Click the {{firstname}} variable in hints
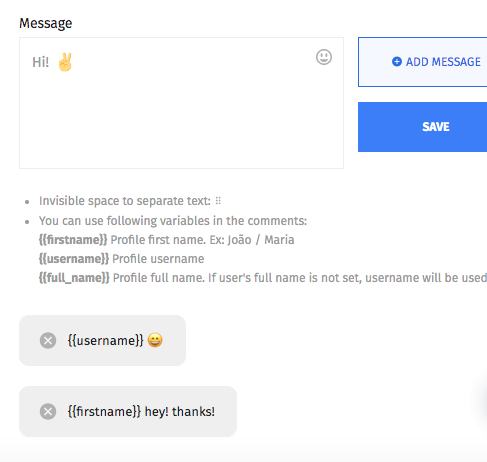This screenshot has height=462, width=487. point(73,240)
